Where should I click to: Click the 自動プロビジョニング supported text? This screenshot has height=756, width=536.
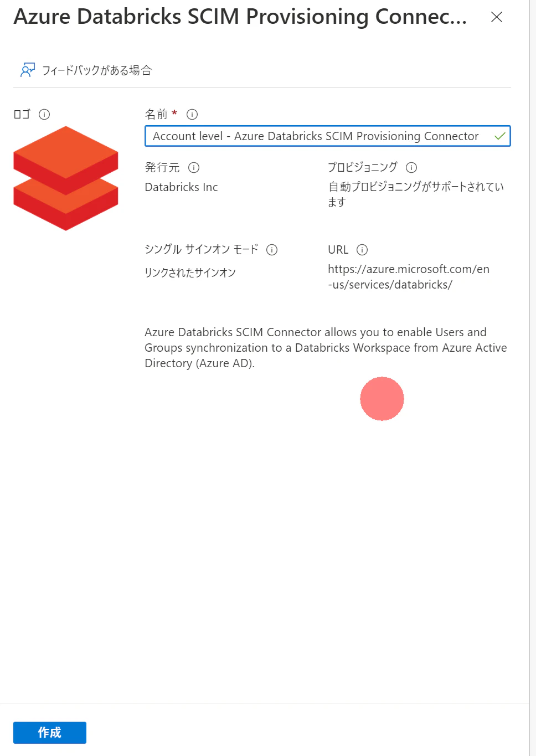416,194
